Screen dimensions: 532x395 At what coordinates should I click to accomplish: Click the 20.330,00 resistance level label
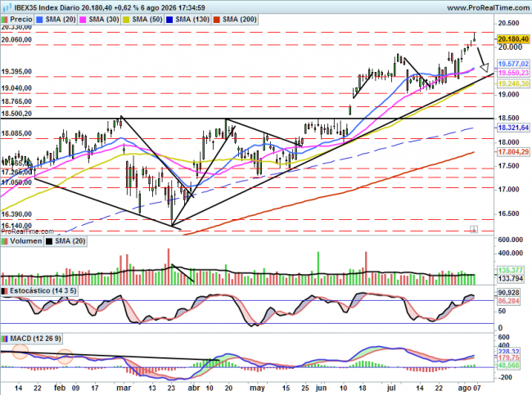[16, 27]
